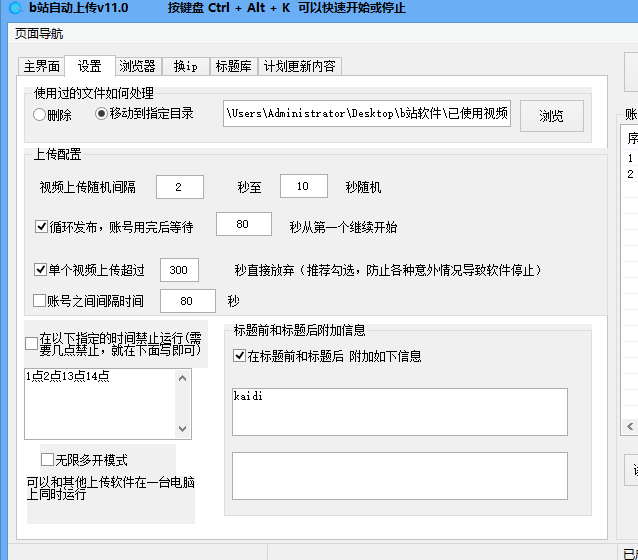Select the 设置 tab
The image size is (638, 560).
coord(90,66)
